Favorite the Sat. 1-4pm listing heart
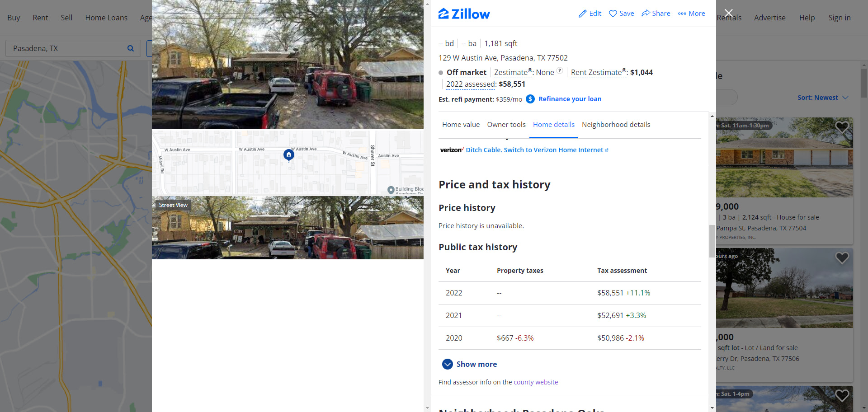The image size is (868, 412). click(x=842, y=396)
